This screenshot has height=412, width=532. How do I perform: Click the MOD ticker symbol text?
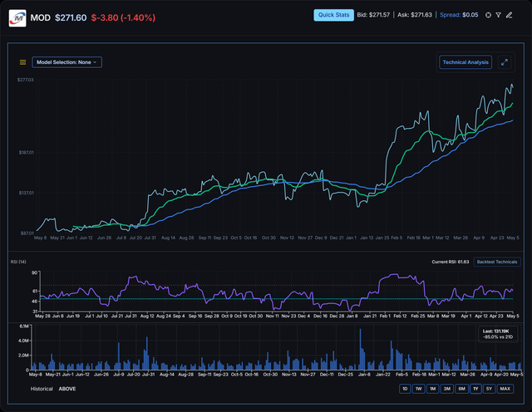(41, 18)
